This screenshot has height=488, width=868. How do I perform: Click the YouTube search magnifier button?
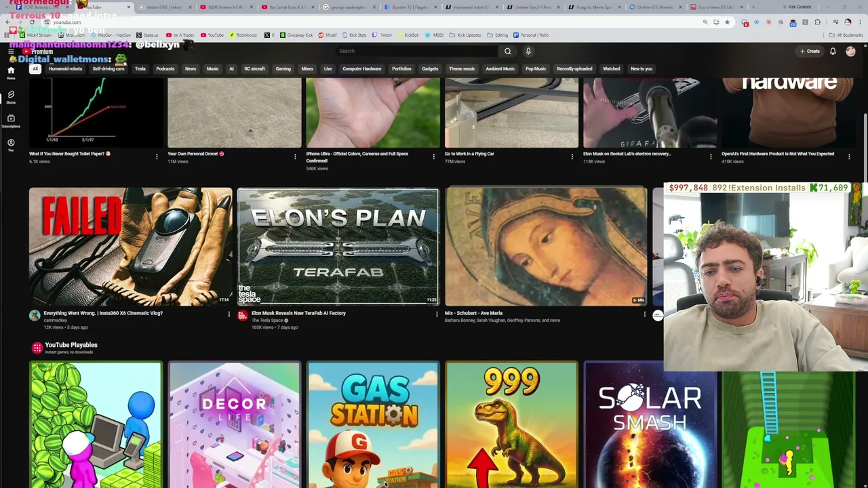507,51
